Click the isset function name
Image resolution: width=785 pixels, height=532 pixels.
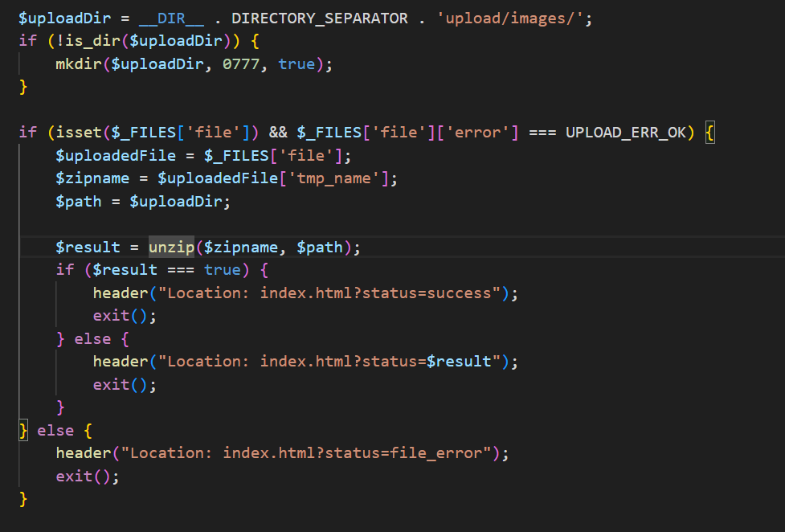tap(79, 133)
